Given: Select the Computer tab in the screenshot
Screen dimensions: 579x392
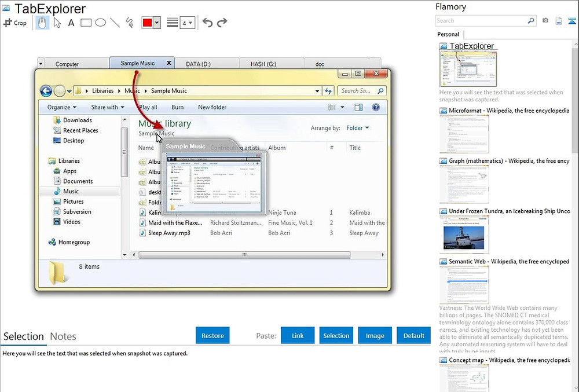Looking at the screenshot, I should click(77, 64).
